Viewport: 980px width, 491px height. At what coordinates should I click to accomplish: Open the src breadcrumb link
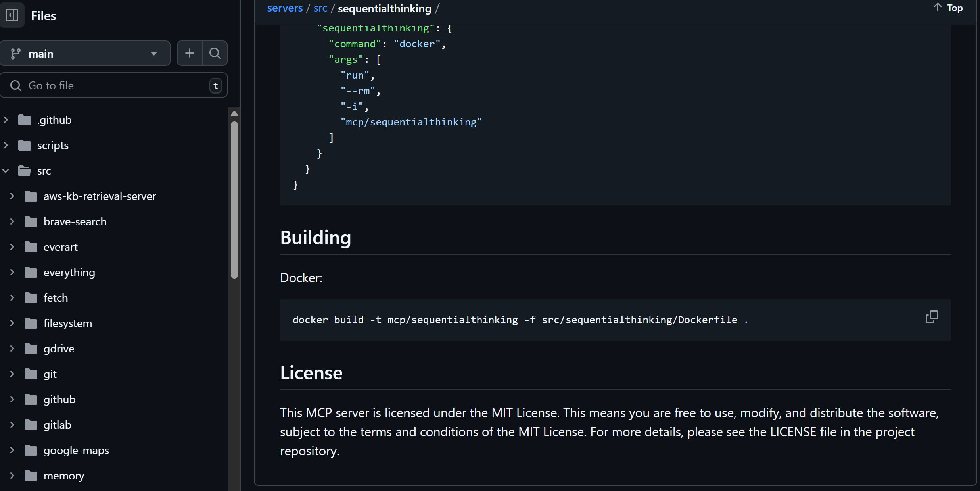tap(320, 8)
